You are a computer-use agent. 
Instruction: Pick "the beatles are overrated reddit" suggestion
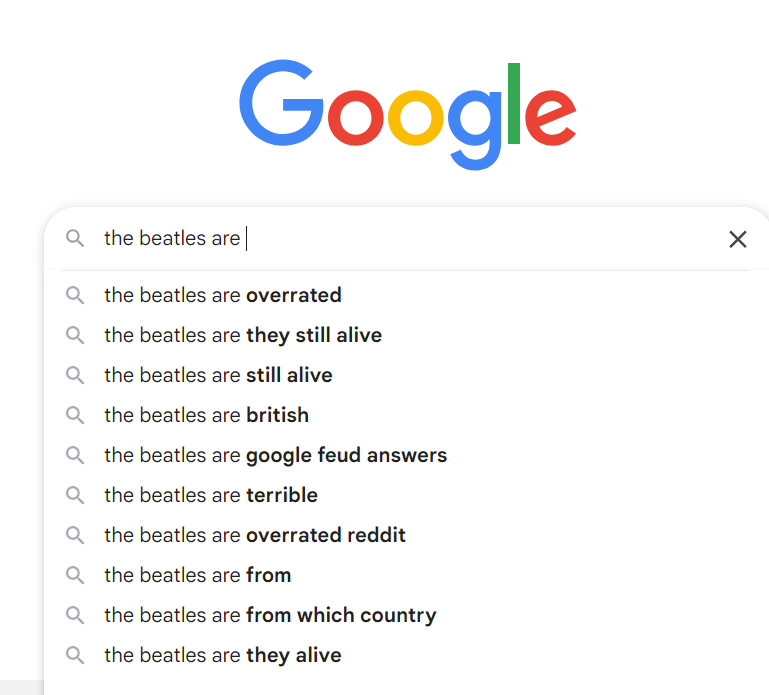tap(255, 535)
